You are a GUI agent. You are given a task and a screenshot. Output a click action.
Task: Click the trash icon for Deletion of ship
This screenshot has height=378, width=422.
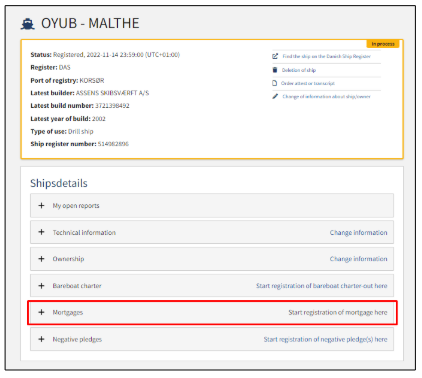pos(275,70)
